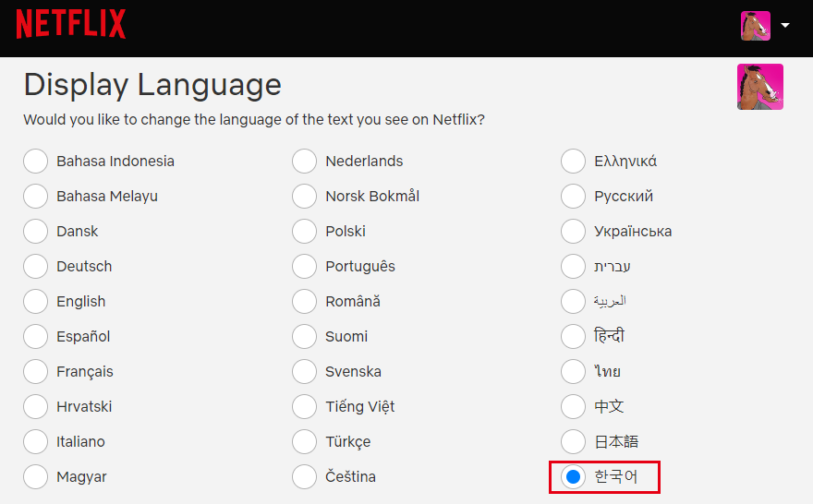
Task: Click the large BoJack profile picture
Action: [x=760, y=87]
